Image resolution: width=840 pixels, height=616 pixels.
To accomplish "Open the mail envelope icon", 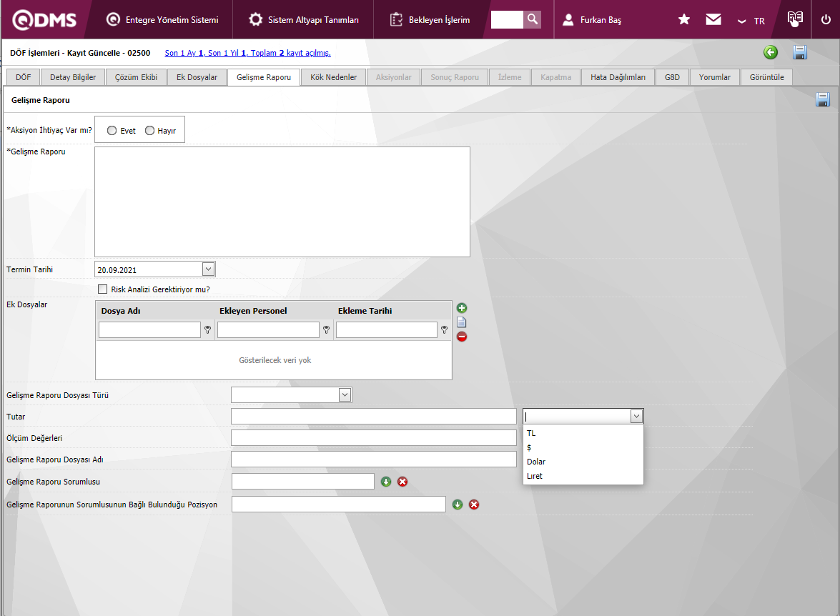I will click(713, 19).
